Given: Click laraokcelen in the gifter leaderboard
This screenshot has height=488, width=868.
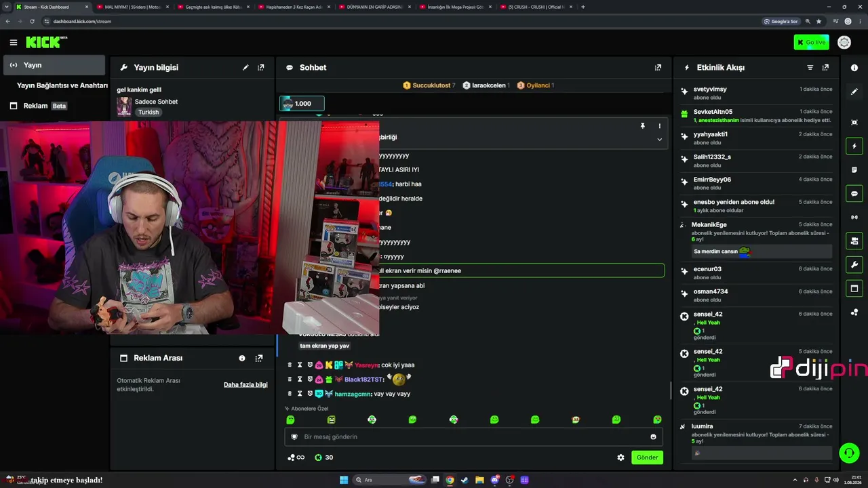Looking at the screenshot, I should click(x=486, y=85).
